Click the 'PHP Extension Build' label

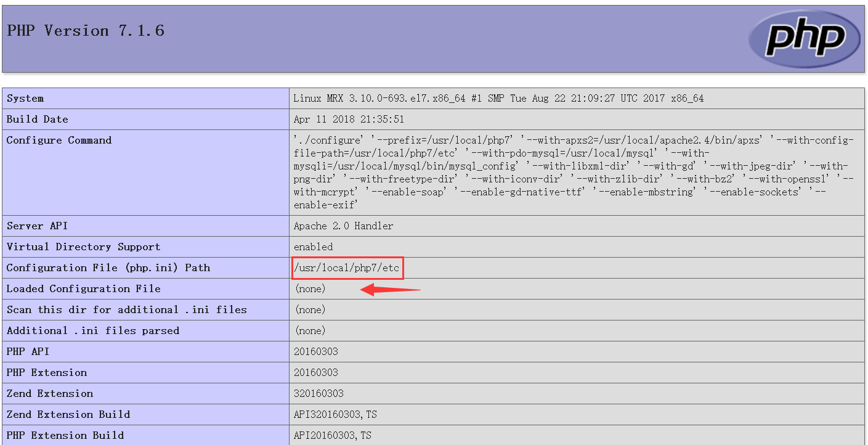point(65,436)
